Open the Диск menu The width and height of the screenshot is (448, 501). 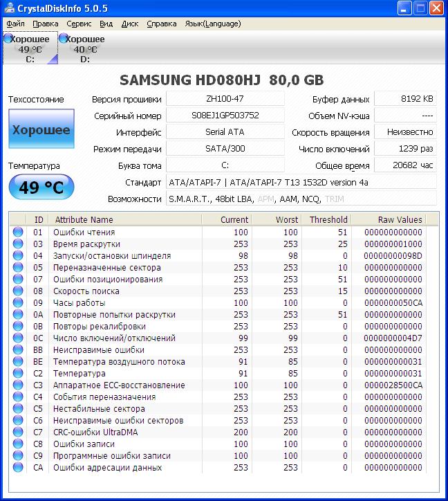[130, 24]
